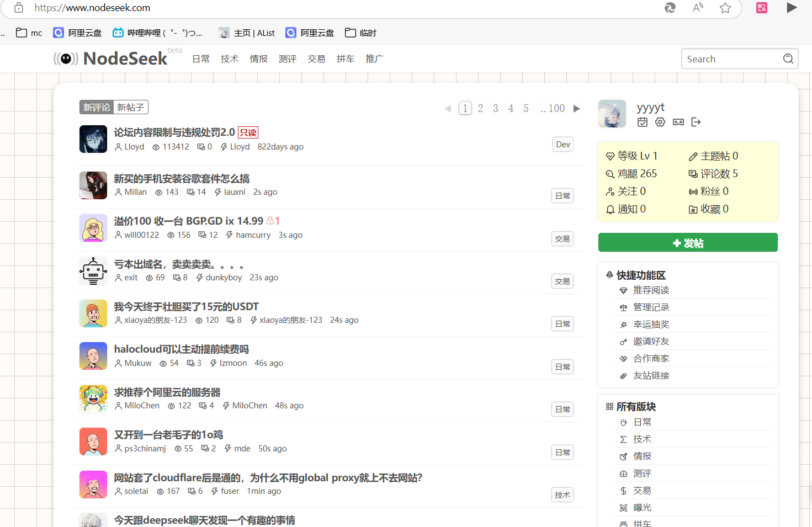Open post 求推荐个阿里云的服务器
Viewport: 812px width, 527px height.
click(x=167, y=392)
